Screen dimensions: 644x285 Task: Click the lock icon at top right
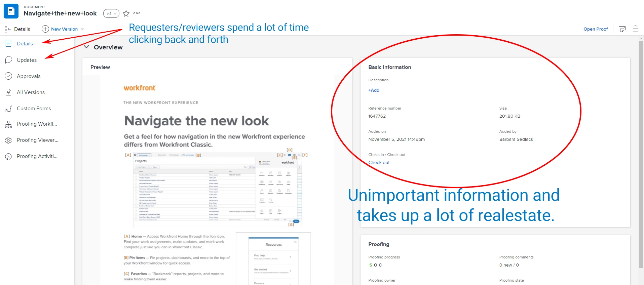636,29
